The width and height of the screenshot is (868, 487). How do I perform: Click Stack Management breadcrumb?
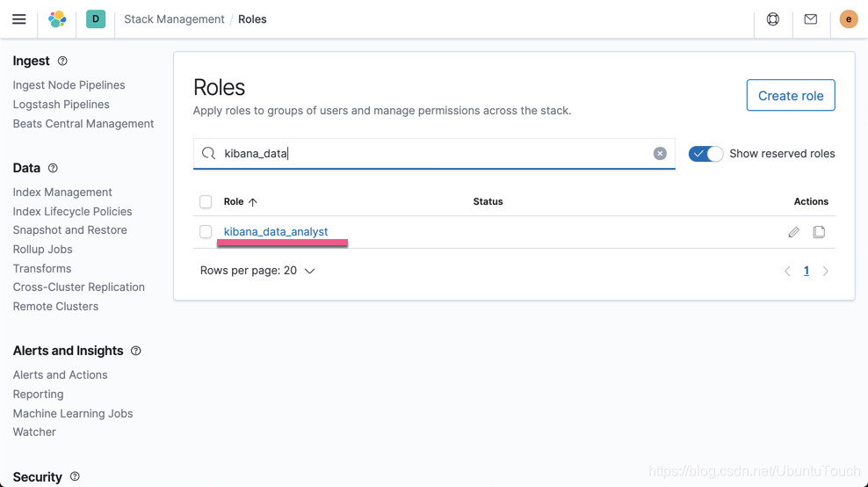[x=174, y=19]
